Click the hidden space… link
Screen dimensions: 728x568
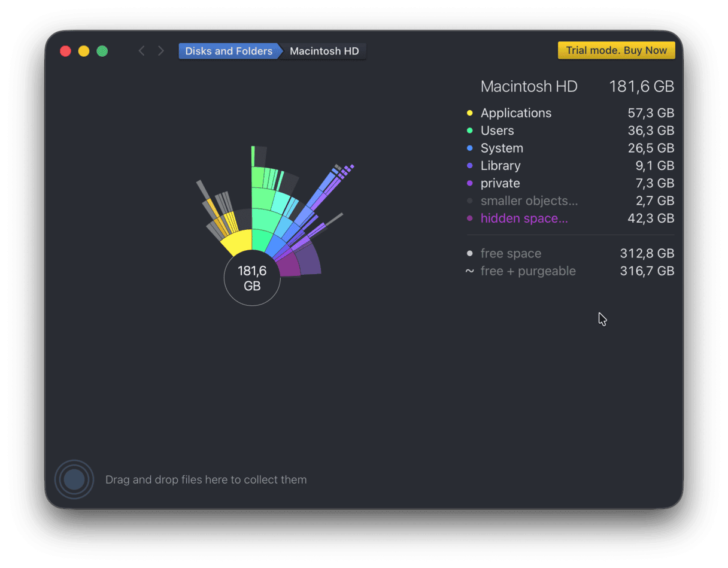524,218
